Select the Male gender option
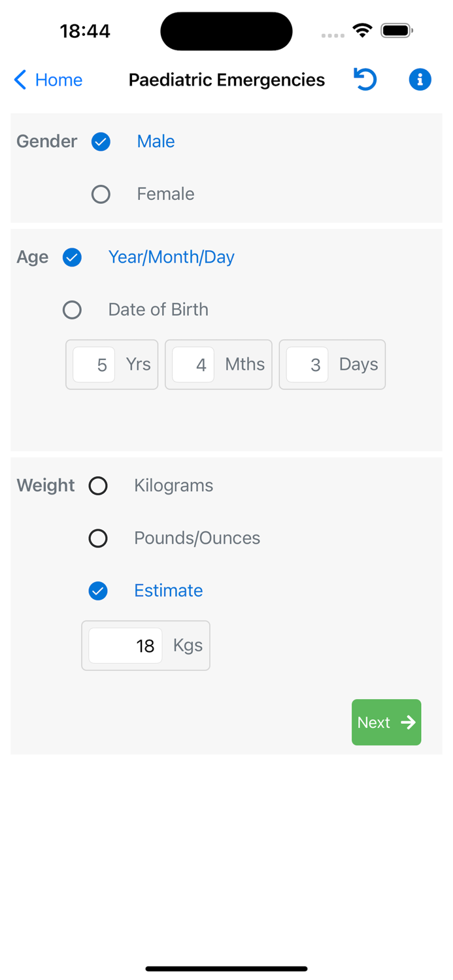Viewport: 453px width, 980px height. pyautogui.click(x=101, y=142)
